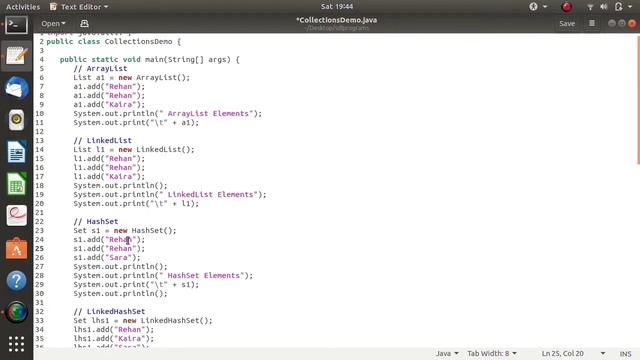The height and width of the screenshot is (360, 640).
Task: Show Applications grid in the dock
Action: click(16, 344)
